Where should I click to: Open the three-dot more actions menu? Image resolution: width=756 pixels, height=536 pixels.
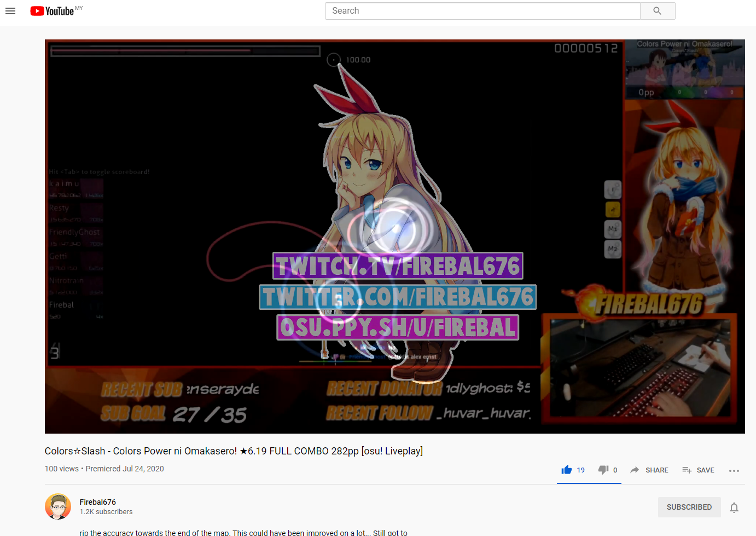[734, 470]
